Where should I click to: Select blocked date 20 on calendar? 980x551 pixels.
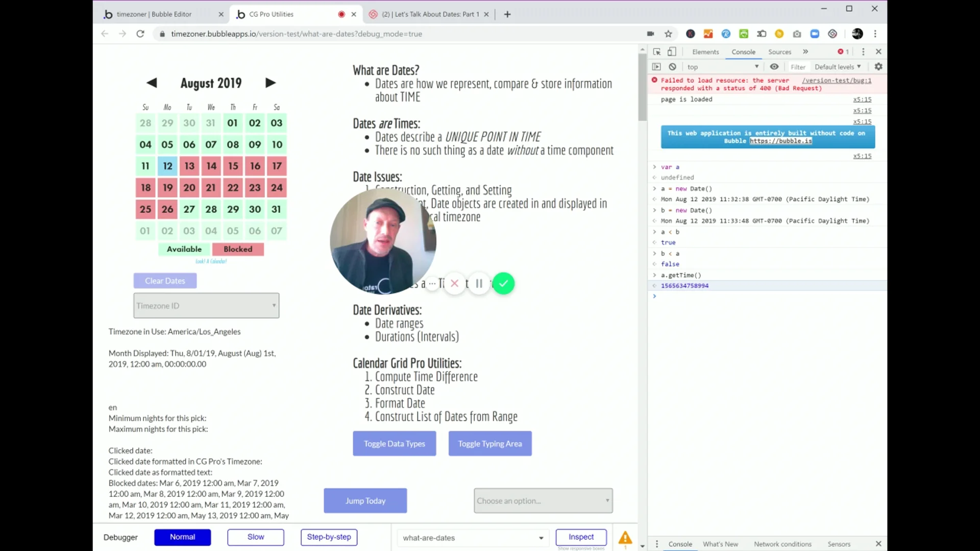189,187
